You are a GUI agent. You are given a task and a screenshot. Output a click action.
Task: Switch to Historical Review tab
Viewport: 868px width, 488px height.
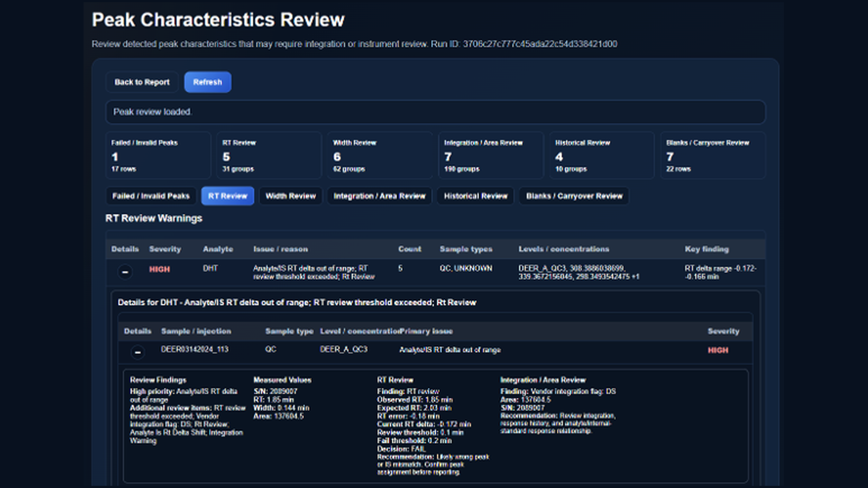[x=476, y=196]
